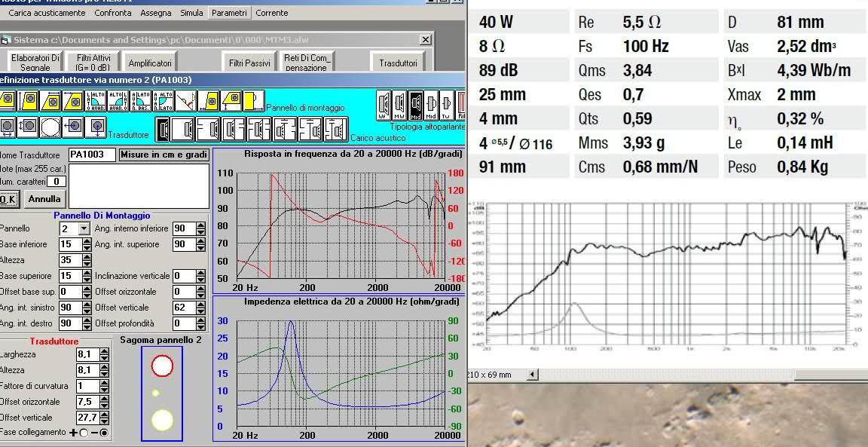Select the last Carico acustico enclosure icon
This screenshot has height=447, width=868.
pyautogui.click(x=336, y=129)
